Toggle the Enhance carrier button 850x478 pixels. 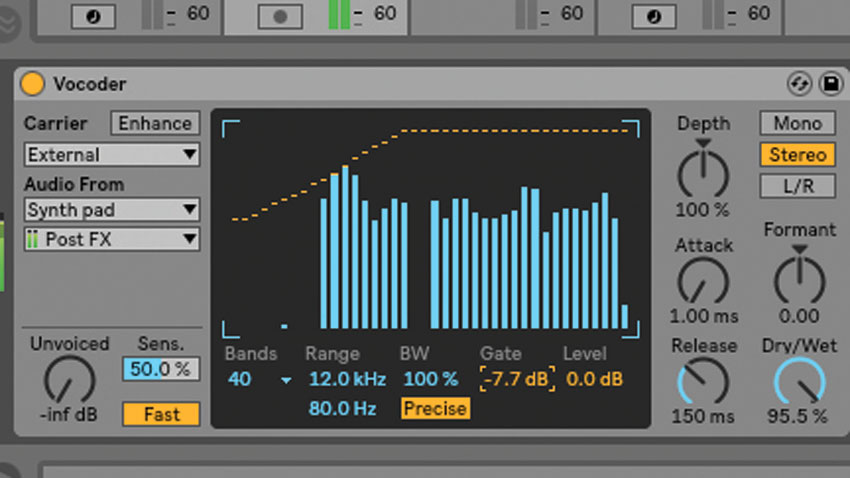coord(155,123)
